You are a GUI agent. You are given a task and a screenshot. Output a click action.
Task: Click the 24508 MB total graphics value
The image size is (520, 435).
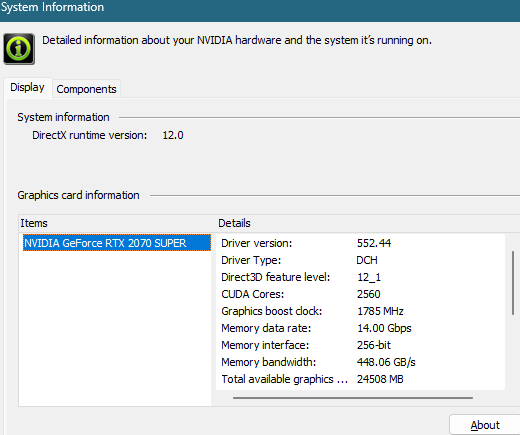[x=380, y=379]
